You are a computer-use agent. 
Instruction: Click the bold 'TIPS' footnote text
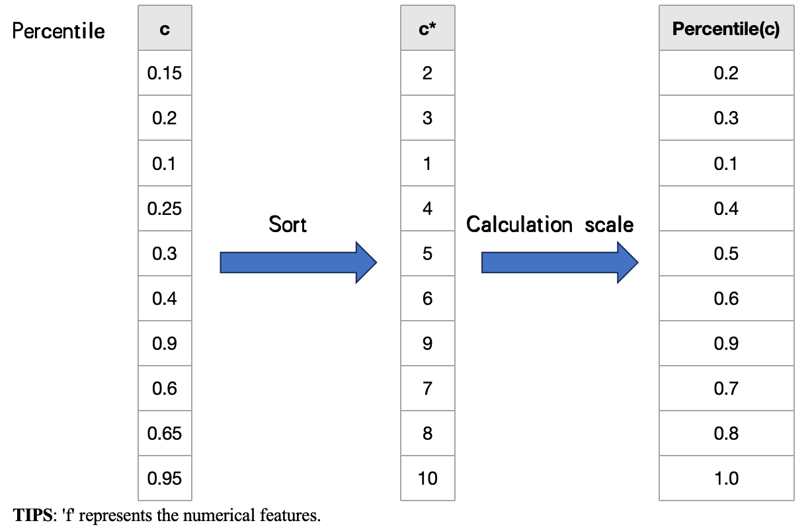(30, 514)
